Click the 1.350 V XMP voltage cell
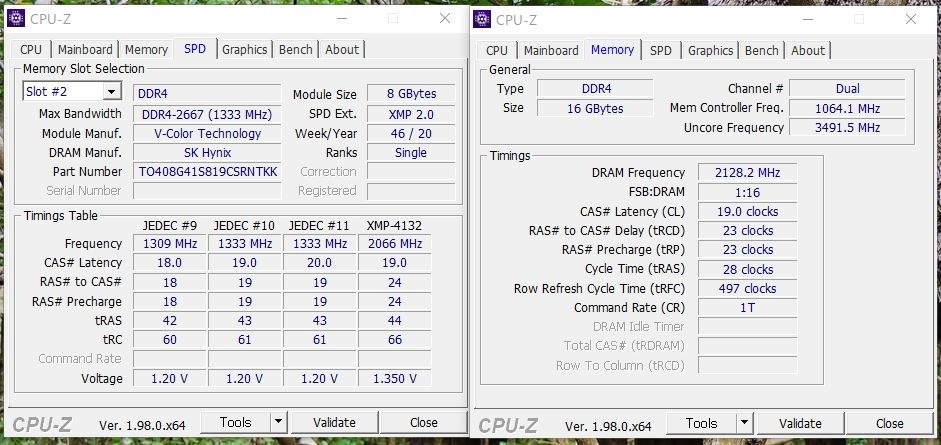This screenshot has width=941, height=445. click(394, 378)
